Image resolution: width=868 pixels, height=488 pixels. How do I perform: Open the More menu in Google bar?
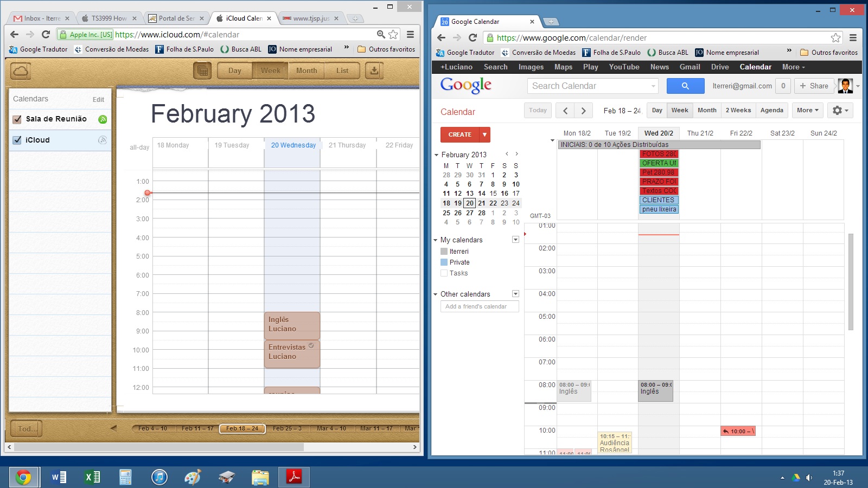[793, 67]
